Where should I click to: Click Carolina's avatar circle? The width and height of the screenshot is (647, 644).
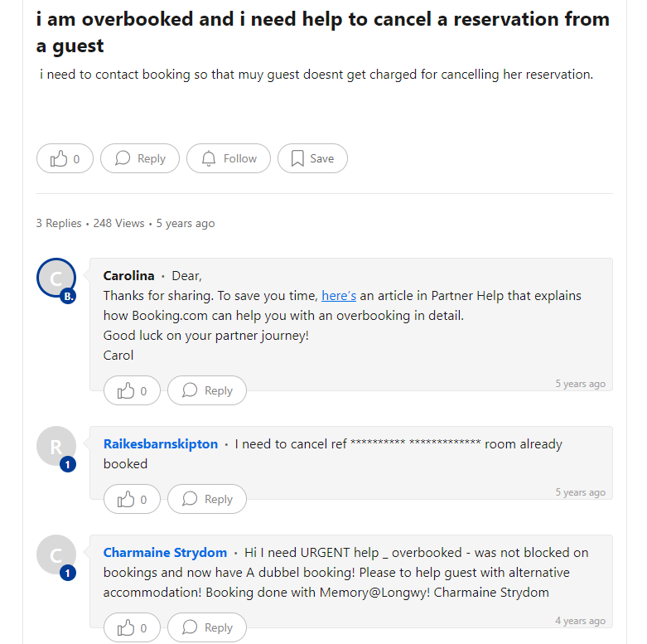point(56,278)
